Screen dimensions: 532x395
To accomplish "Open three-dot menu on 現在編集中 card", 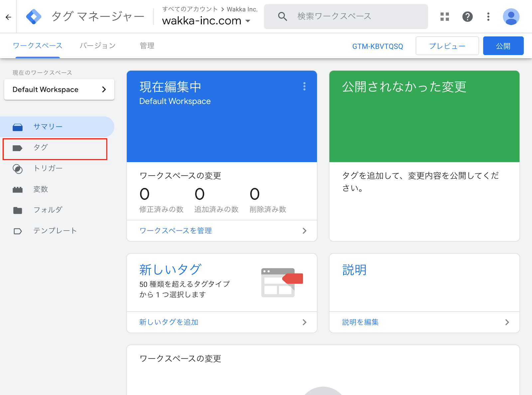I will [304, 86].
